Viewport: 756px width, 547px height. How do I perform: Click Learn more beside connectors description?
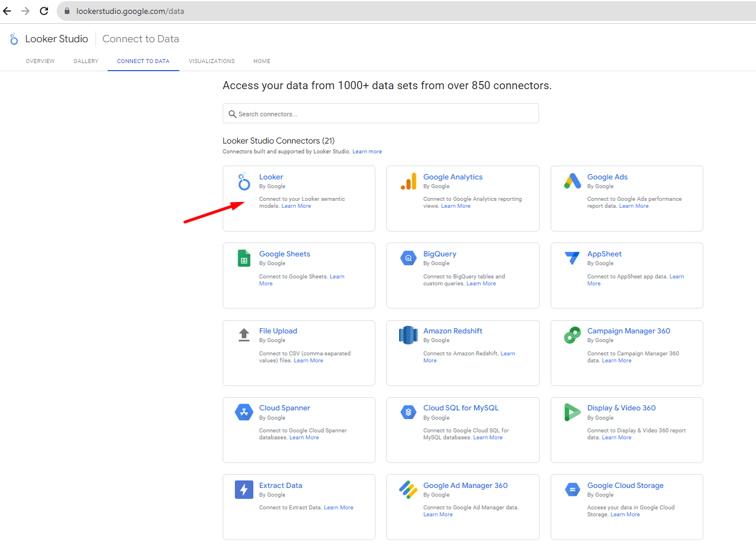point(367,152)
